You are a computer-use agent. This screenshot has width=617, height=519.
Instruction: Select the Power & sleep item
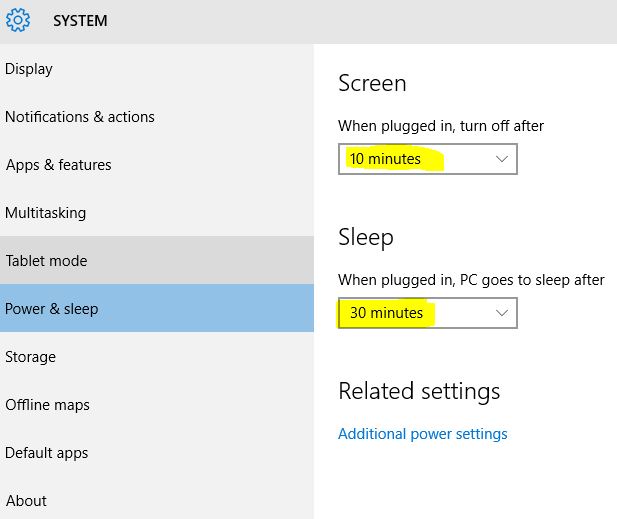pos(52,309)
